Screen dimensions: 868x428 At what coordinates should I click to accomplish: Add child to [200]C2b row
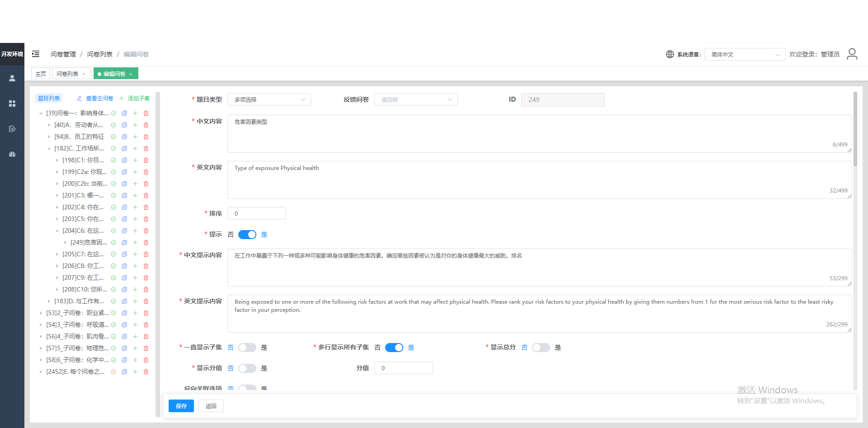(135, 183)
